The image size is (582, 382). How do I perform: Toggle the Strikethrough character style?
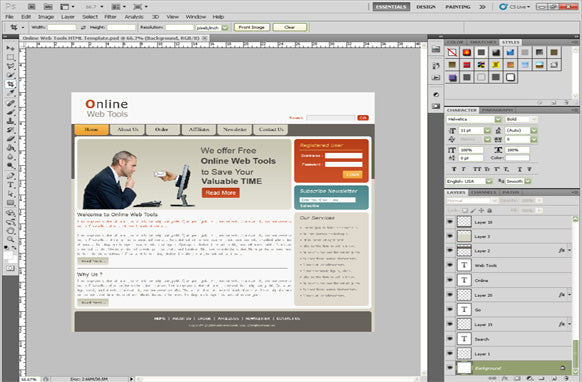pos(529,169)
